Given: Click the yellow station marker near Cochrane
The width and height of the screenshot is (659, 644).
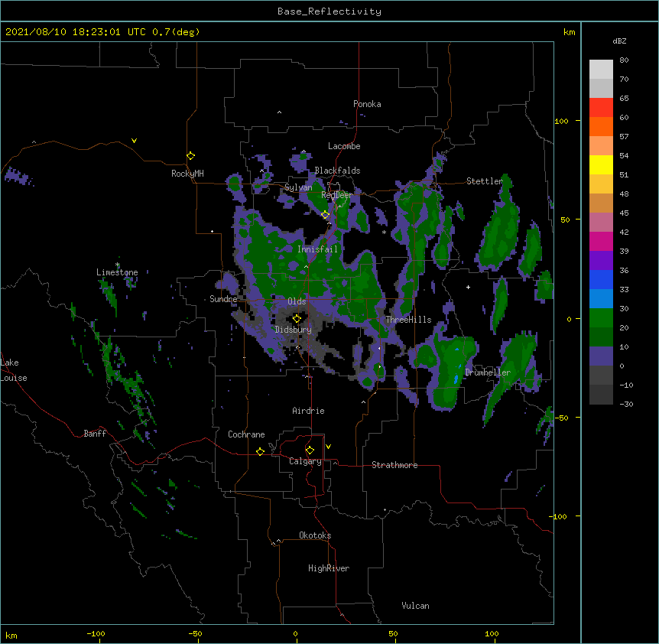Looking at the screenshot, I should tap(260, 451).
